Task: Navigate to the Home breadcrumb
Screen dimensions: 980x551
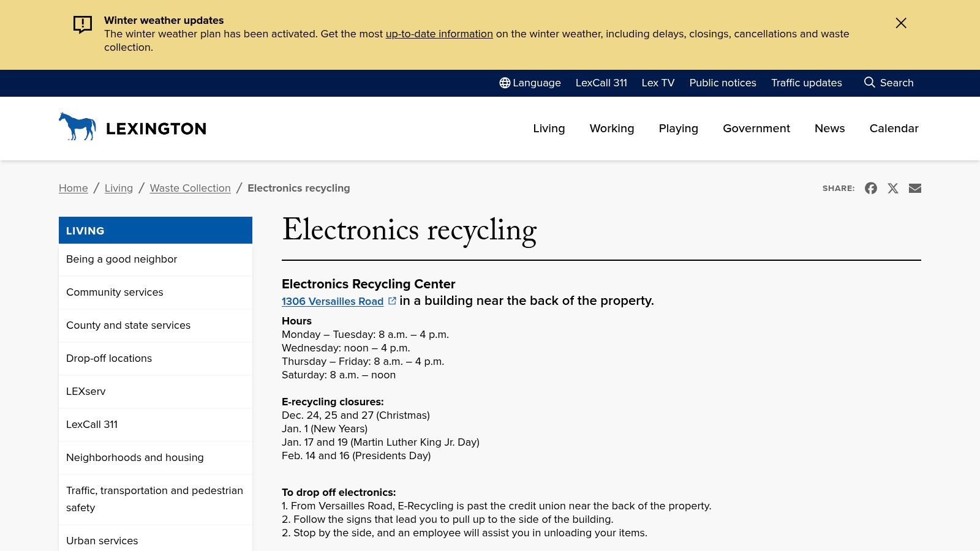Action: click(x=73, y=188)
